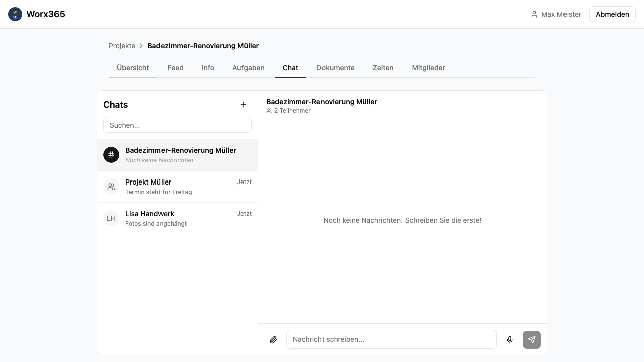Click the group icon of Projekt Müller
This screenshot has width=644, height=362.
[111, 187]
